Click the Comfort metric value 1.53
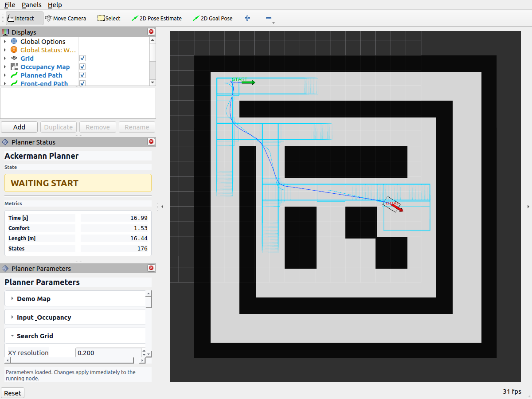Image resolution: width=532 pixels, height=399 pixels. tap(141, 228)
